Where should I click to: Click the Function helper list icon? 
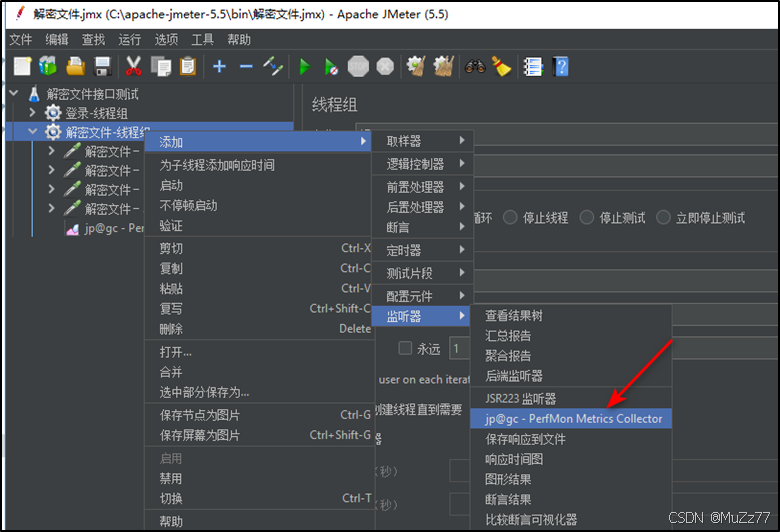point(533,67)
